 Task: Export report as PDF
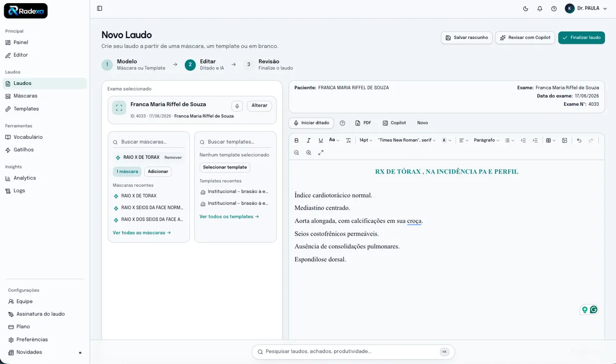[x=363, y=123]
